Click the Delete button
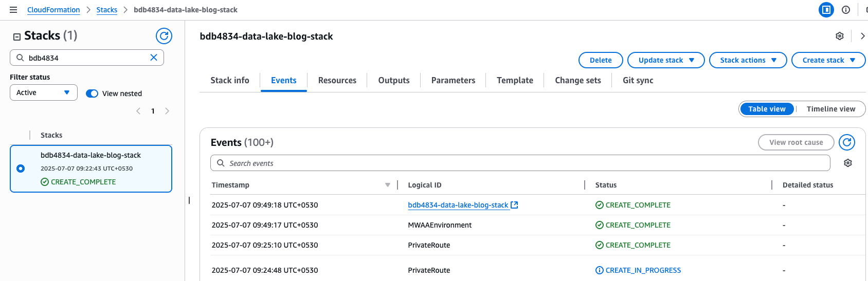Image resolution: width=868 pixels, height=281 pixels. [x=600, y=60]
